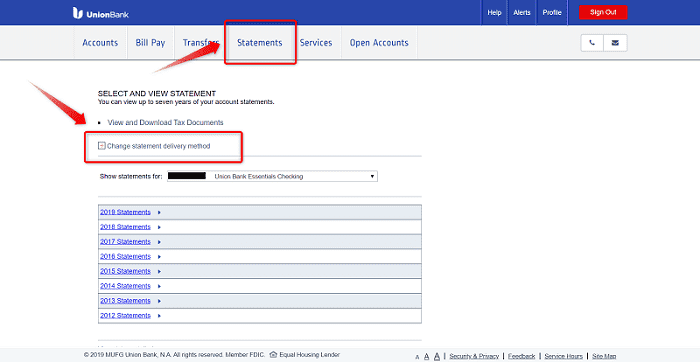700x362 pixels.
Task: Collapse Change statement delivery method minus icon
Action: click(102, 146)
